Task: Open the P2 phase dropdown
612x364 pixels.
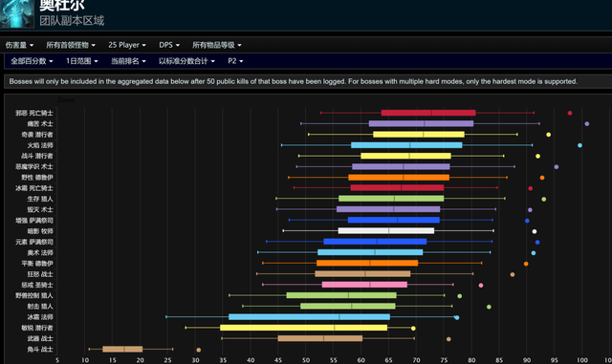Action: pyautogui.click(x=235, y=61)
